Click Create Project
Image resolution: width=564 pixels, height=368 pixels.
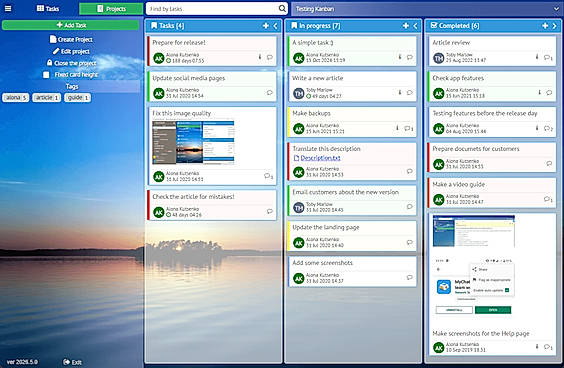tap(71, 39)
